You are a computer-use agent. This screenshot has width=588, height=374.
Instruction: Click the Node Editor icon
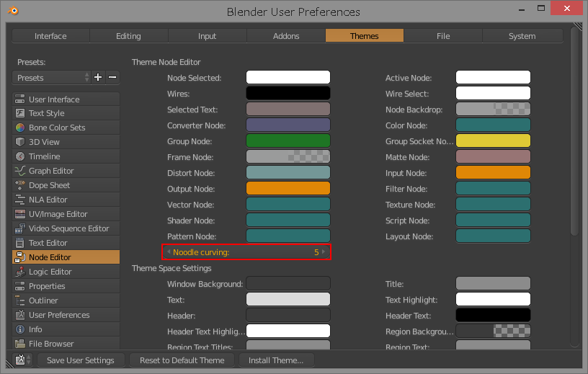pos(20,257)
